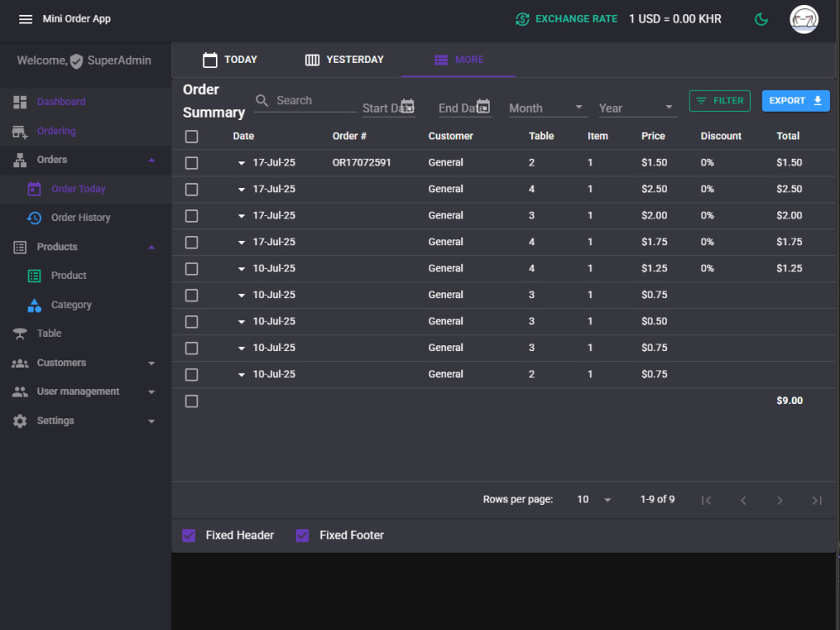
Task: Uncheck the Fixed Footer option
Action: pyautogui.click(x=302, y=535)
